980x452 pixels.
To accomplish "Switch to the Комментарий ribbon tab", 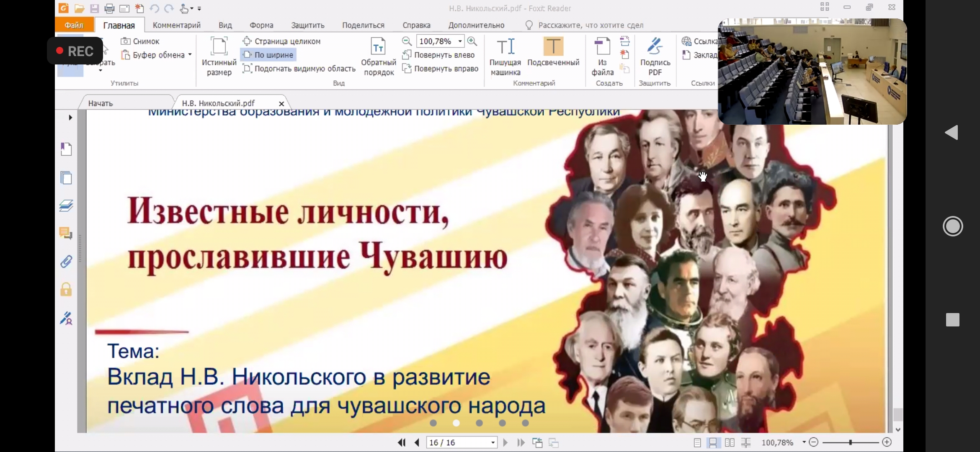I will point(176,25).
